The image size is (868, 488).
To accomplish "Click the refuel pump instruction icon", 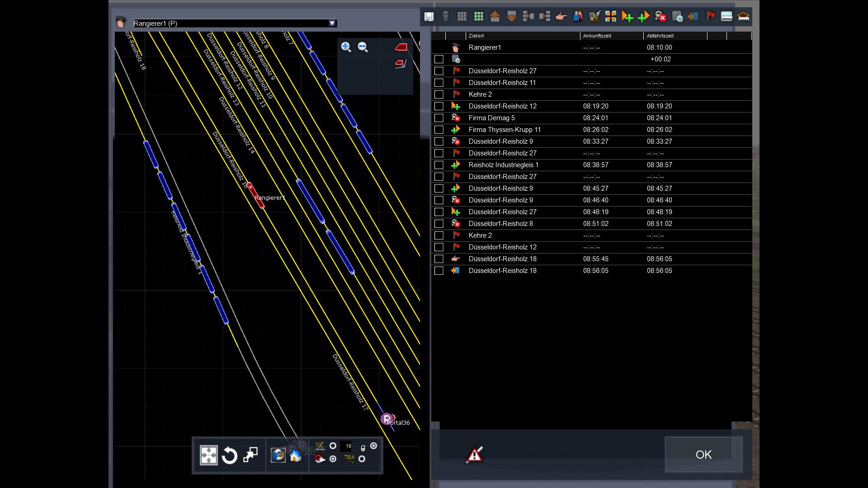I will (x=594, y=17).
